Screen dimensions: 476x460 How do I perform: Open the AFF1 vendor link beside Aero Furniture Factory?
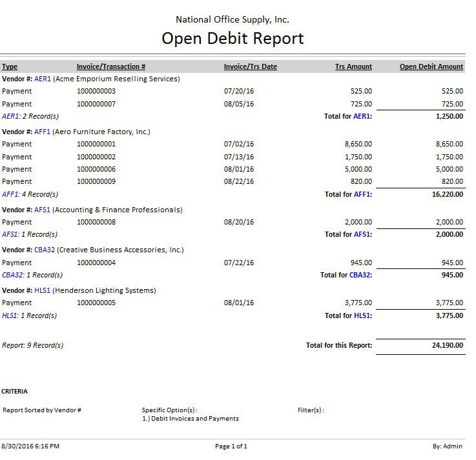click(43, 132)
